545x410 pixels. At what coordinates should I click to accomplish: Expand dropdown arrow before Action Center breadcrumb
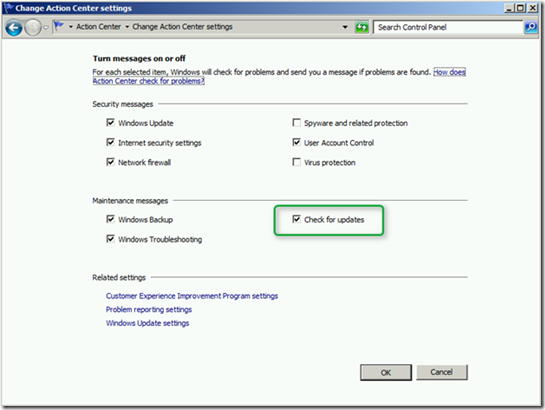tap(71, 27)
